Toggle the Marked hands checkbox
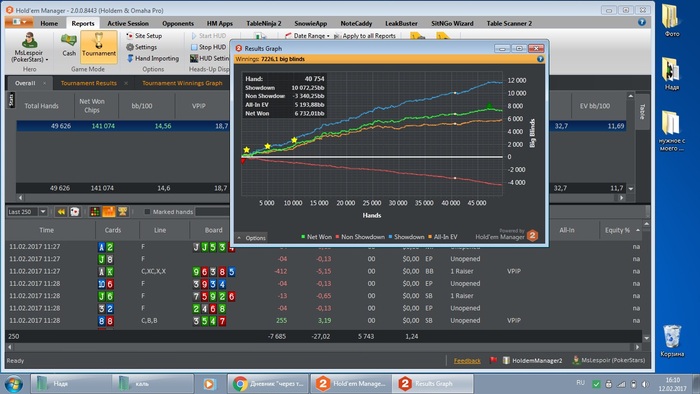This screenshot has width=700, height=394. click(x=147, y=212)
